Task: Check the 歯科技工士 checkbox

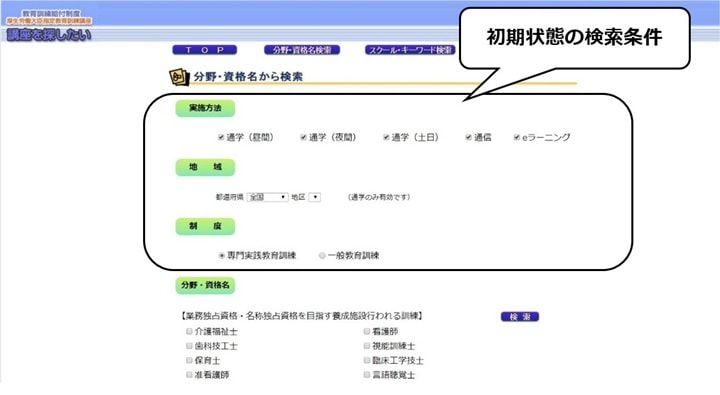Action: pyautogui.click(x=189, y=346)
